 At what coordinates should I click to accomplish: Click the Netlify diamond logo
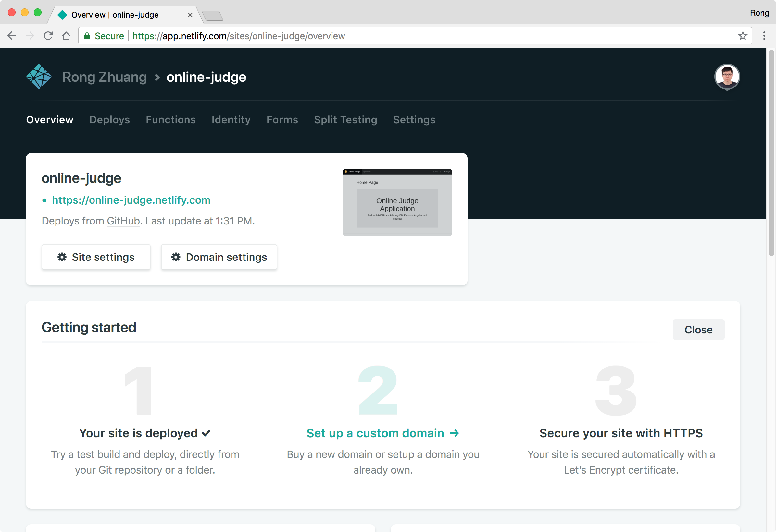tap(39, 77)
